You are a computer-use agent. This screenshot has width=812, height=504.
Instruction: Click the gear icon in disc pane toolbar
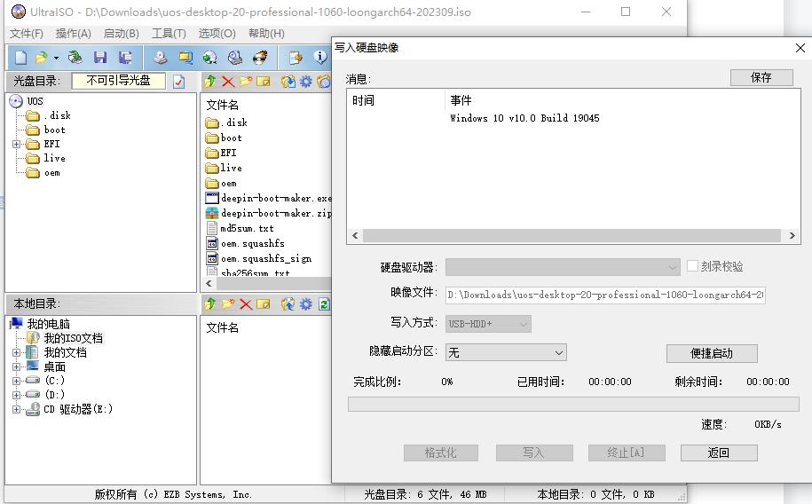306,82
